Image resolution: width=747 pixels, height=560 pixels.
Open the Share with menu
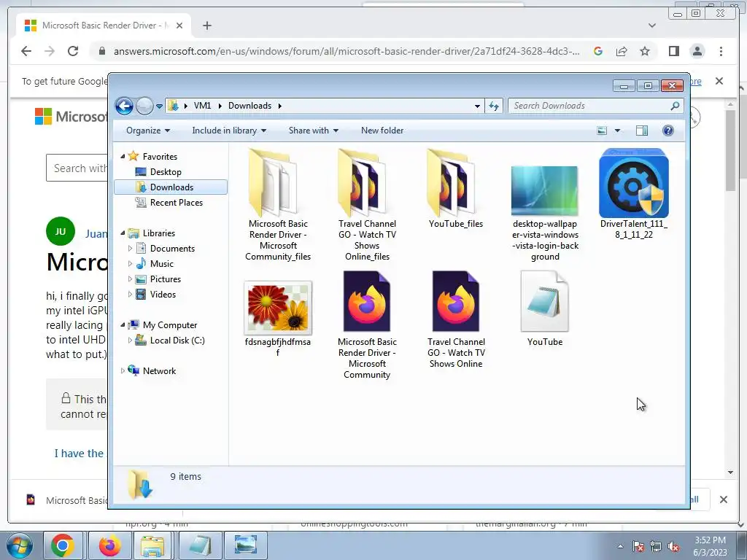[x=314, y=131]
